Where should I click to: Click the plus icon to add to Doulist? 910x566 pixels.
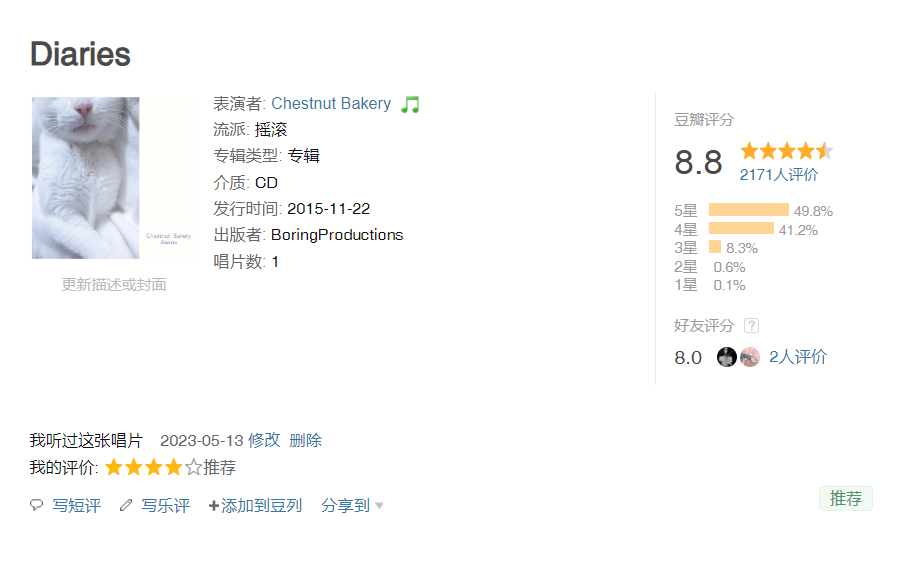pyautogui.click(x=213, y=506)
